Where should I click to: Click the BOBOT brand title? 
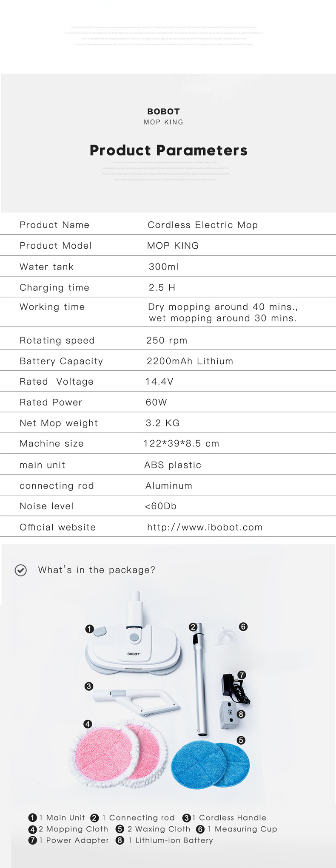click(164, 111)
